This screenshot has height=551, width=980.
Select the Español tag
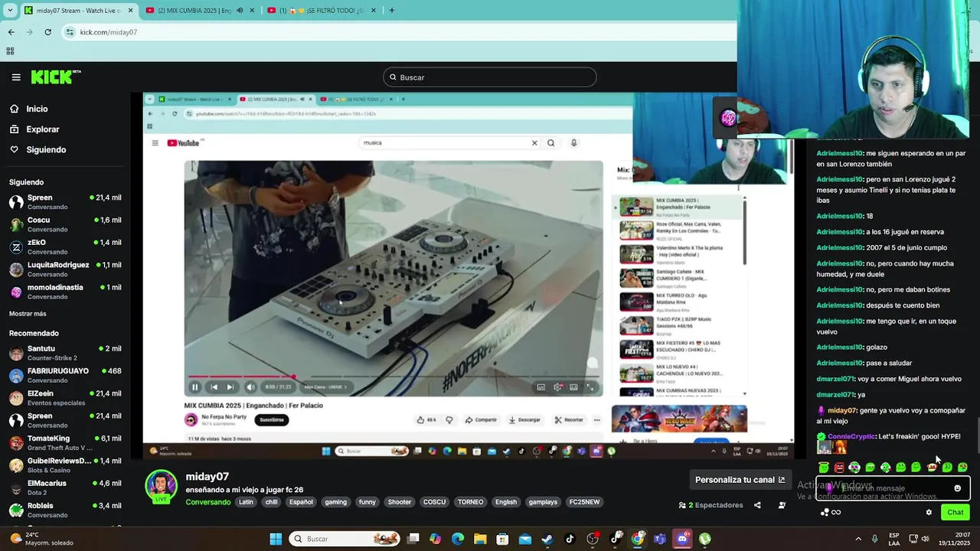[x=301, y=502]
